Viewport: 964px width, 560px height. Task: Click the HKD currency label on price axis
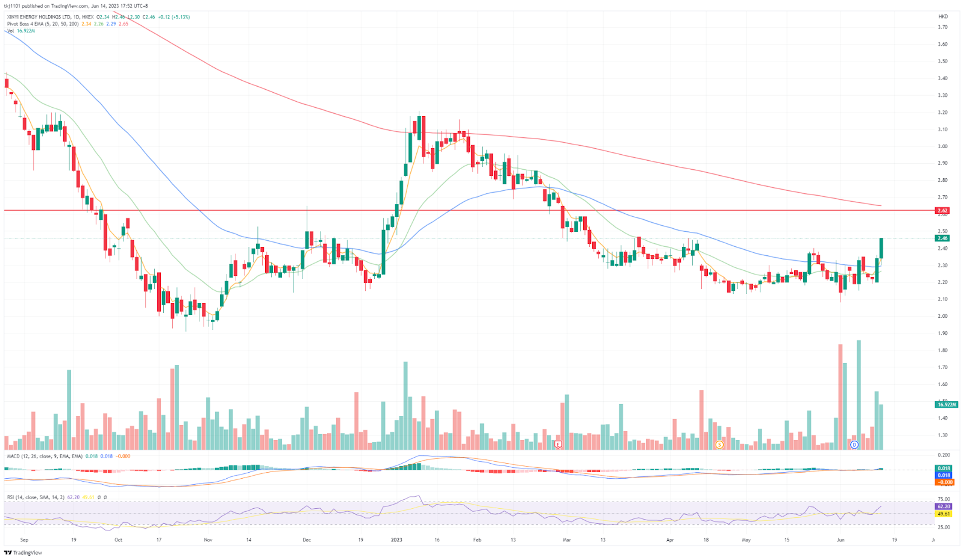tap(944, 16)
